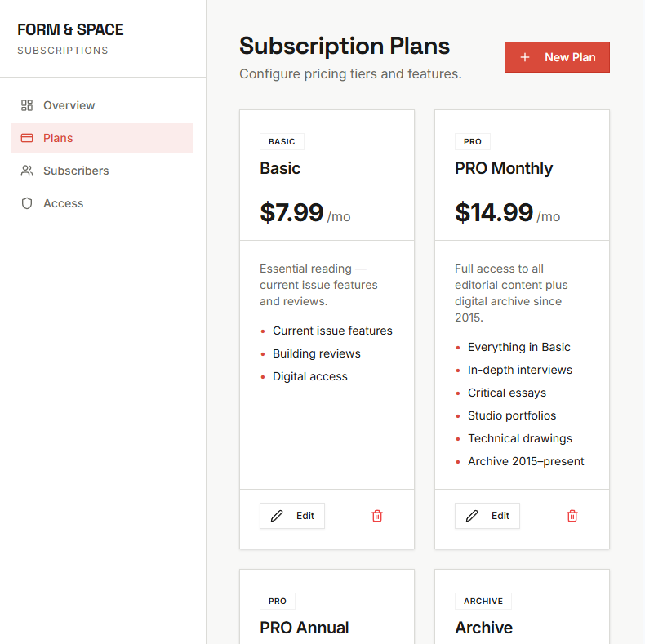Open Subscribers via its people icon
The height and width of the screenshot is (644, 645).
(x=27, y=171)
